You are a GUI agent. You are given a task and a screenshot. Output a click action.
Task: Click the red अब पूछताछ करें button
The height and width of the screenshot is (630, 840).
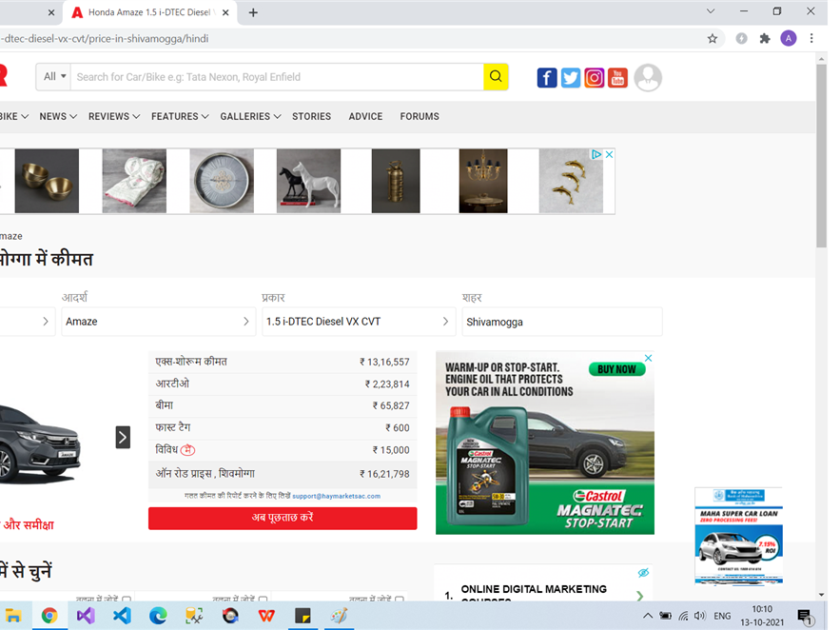click(283, 518)
